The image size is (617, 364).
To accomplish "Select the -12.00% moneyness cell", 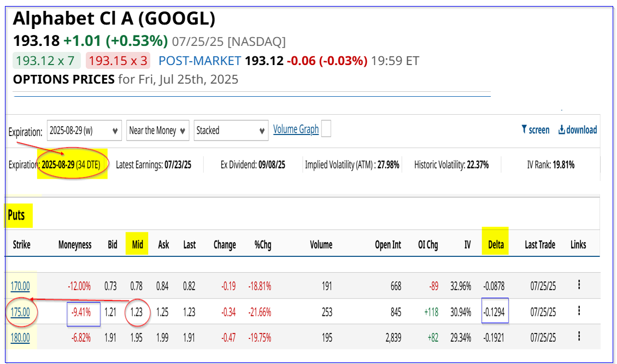I will 79,286.
